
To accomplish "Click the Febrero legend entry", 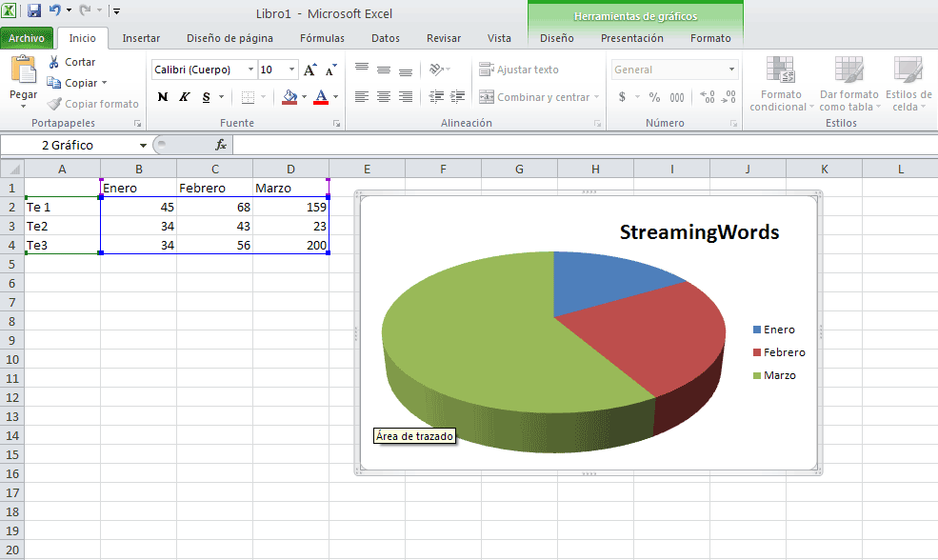I will click(x=779, y=352).
